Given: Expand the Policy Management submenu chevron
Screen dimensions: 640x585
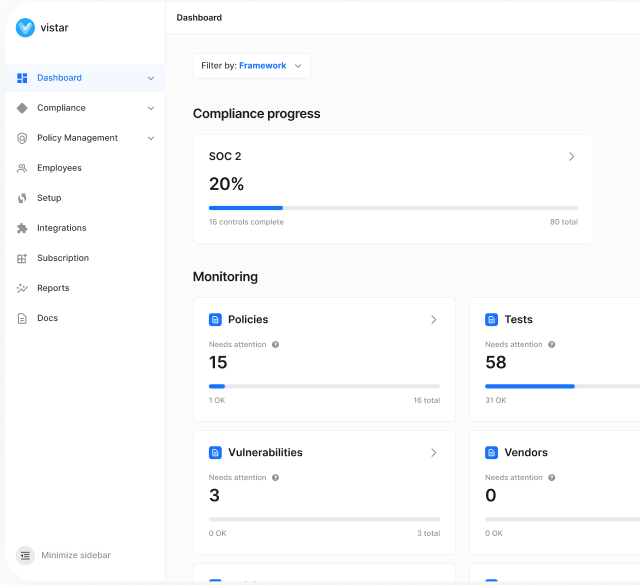Looking at the screenshot, I should [x=151, y=138].
